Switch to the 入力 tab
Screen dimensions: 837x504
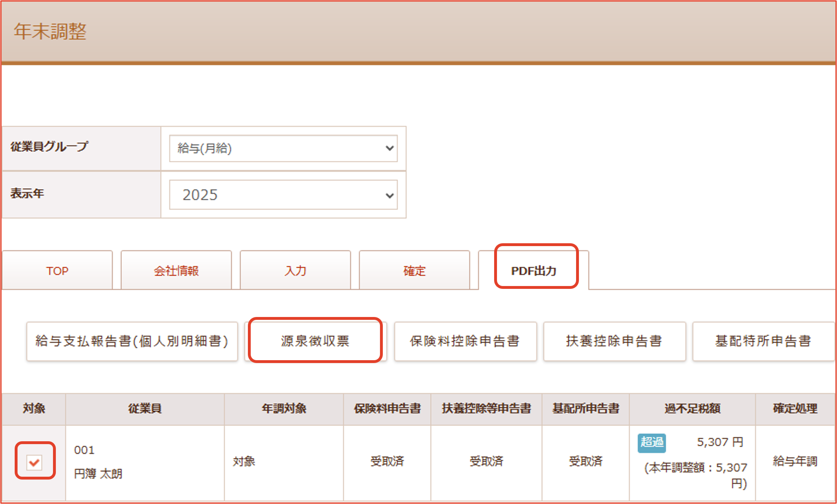[295, 271]
